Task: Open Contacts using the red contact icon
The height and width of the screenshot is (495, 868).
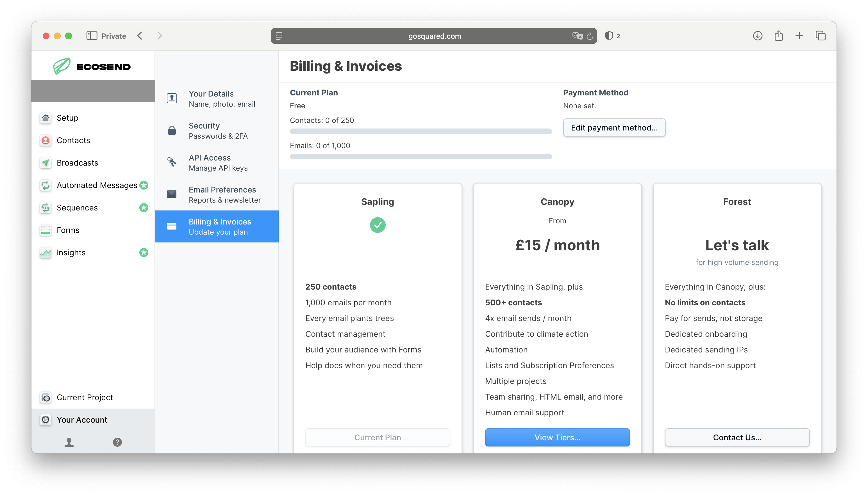Action: point(45,140)
